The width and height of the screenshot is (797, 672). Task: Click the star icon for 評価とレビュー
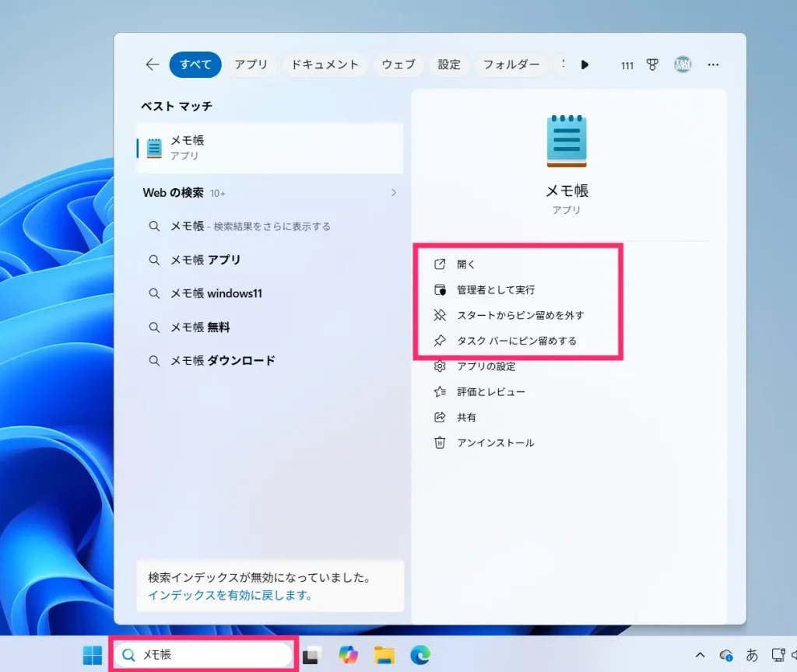(440, 392)
